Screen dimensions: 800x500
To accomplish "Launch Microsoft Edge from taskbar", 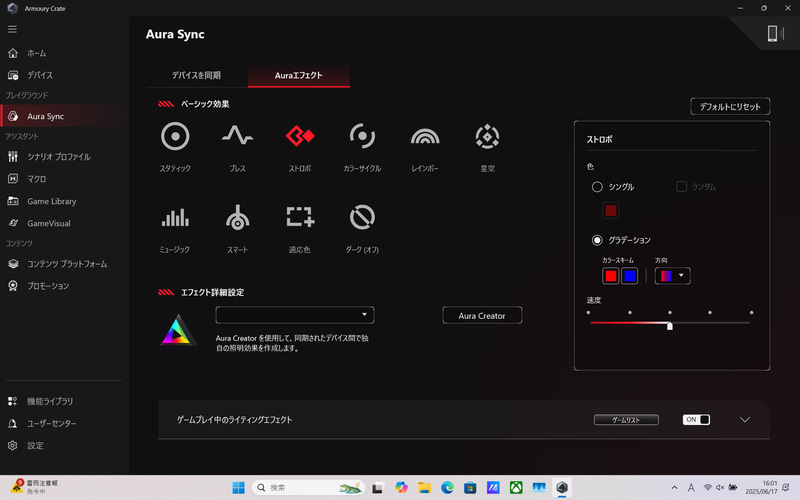I will [447, 488].
